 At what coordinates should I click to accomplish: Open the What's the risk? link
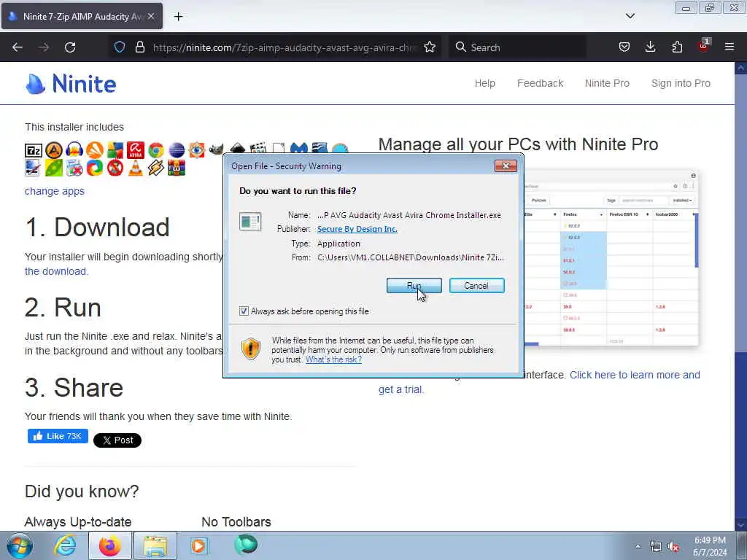[333, 359]
